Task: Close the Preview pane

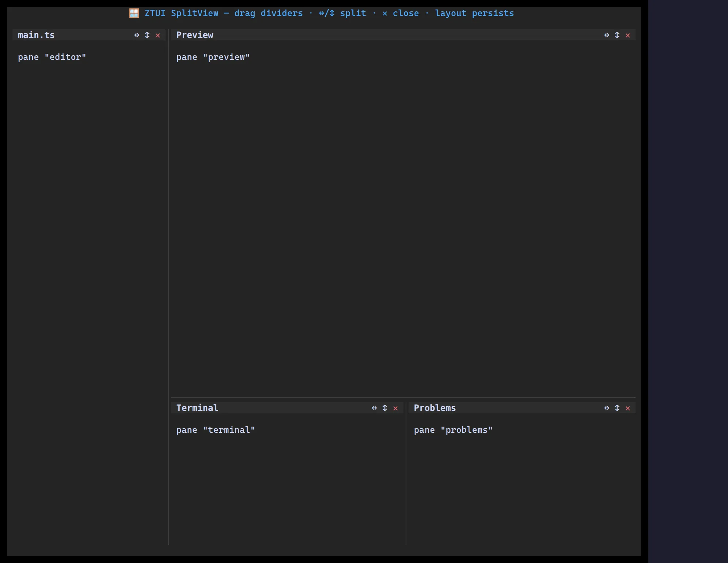Action: 628,35
